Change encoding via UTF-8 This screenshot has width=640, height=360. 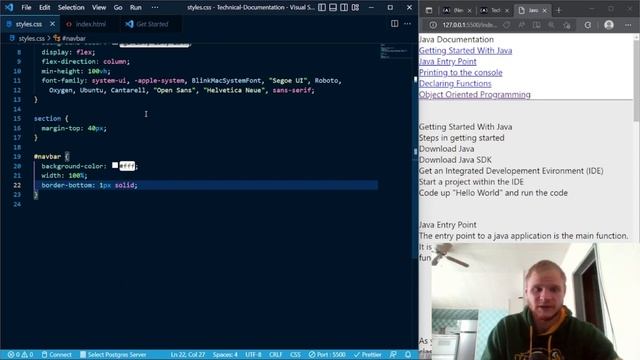point(253,355)
